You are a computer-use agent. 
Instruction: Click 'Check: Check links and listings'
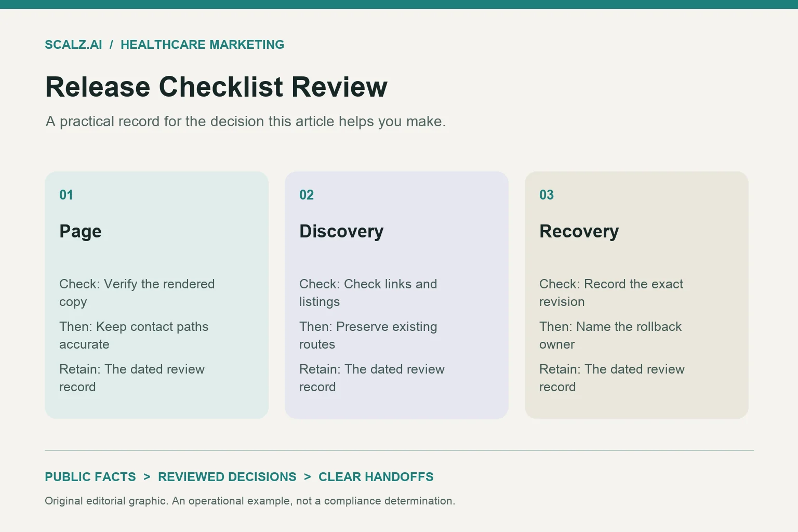coord(368,293)
